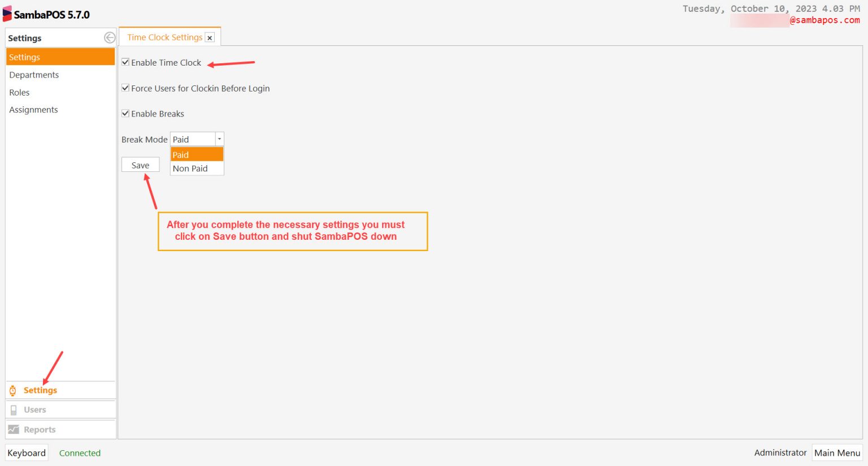Image resolution: width=868 pixels, height=466 pixels.
Task: Click the Keyboard button
Action: pyautogui.click(x=26, y=452)
